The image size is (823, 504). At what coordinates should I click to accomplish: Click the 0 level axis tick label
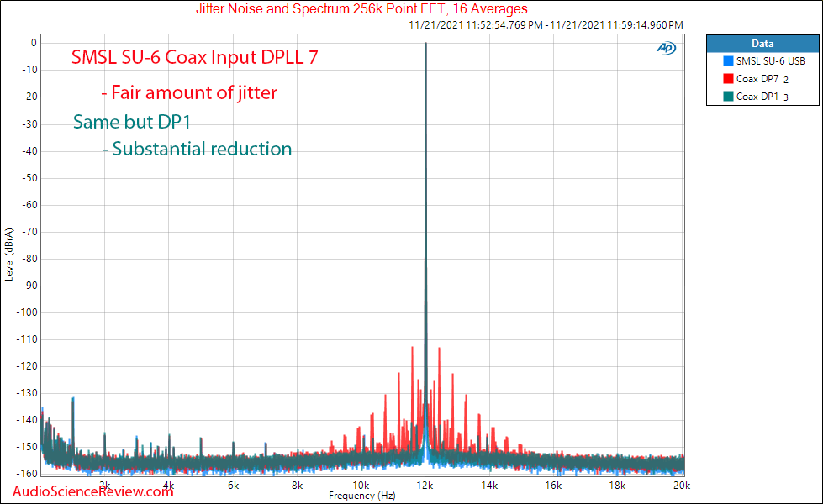pyautogui.click(x=34, y=43)
